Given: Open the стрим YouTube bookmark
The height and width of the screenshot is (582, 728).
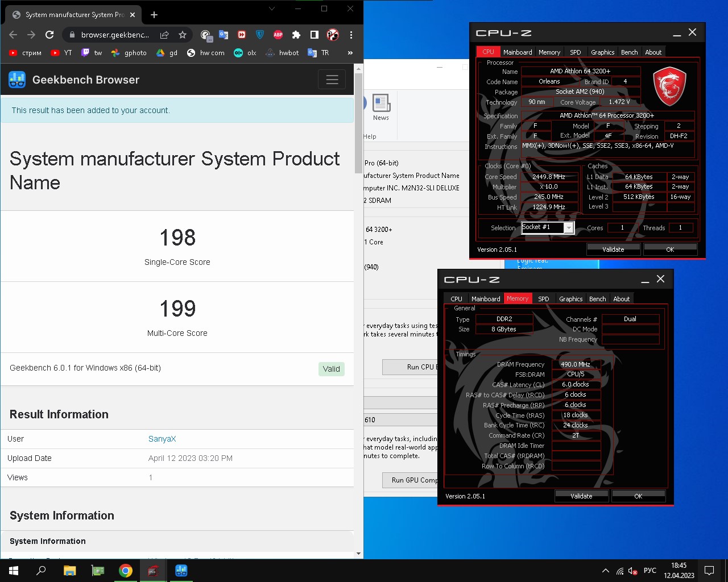Looking at the screenshot, I should [25, 53].
